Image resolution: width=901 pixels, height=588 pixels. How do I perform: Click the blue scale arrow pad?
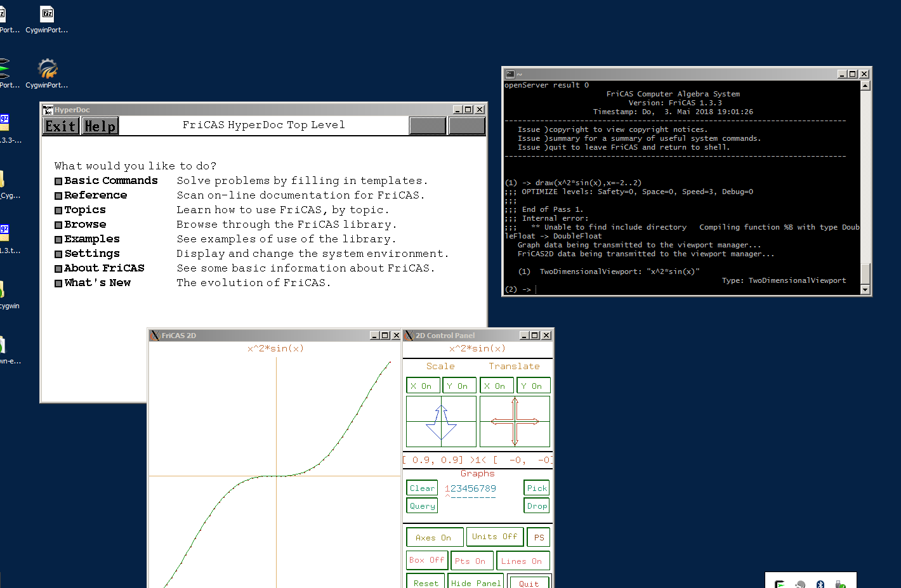pyautogui.click(x=441, y=422)
